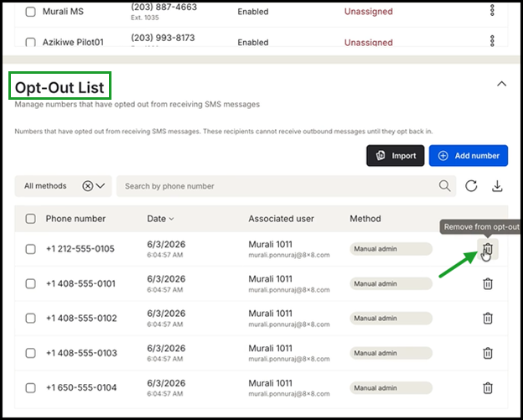Image resolution: width=523 pixels, height=420 pixels.
Task: Click Enabled status for Murali MS
Action: [x=253, y=12]
